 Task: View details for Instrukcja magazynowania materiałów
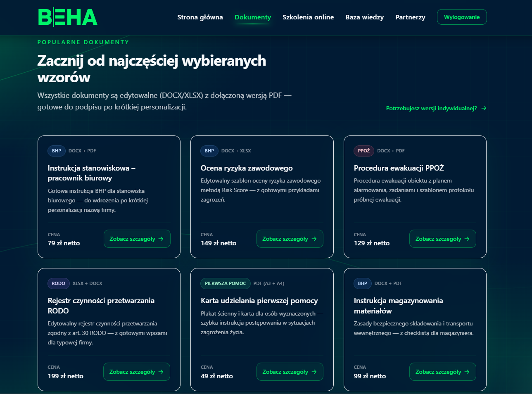443,372
